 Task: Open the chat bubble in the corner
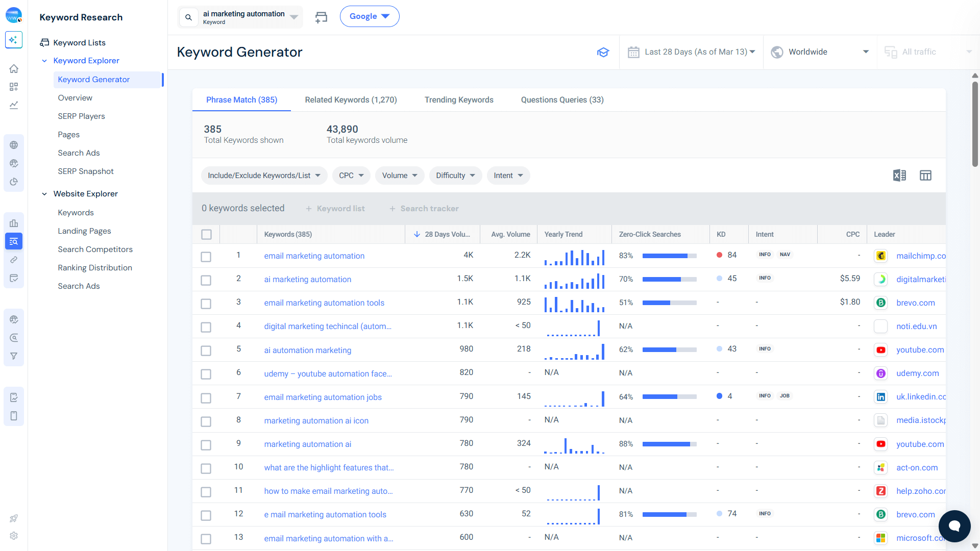click(x=954, y=526)
